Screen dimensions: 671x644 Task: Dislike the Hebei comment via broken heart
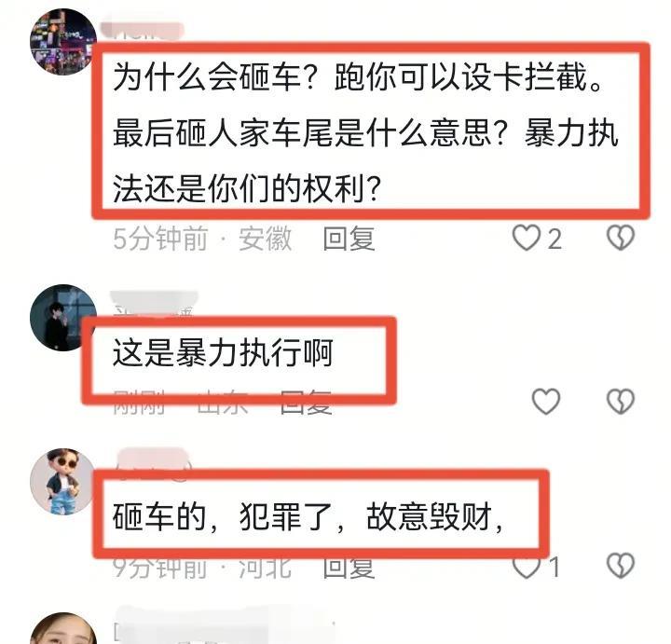(x=621, y=566)
